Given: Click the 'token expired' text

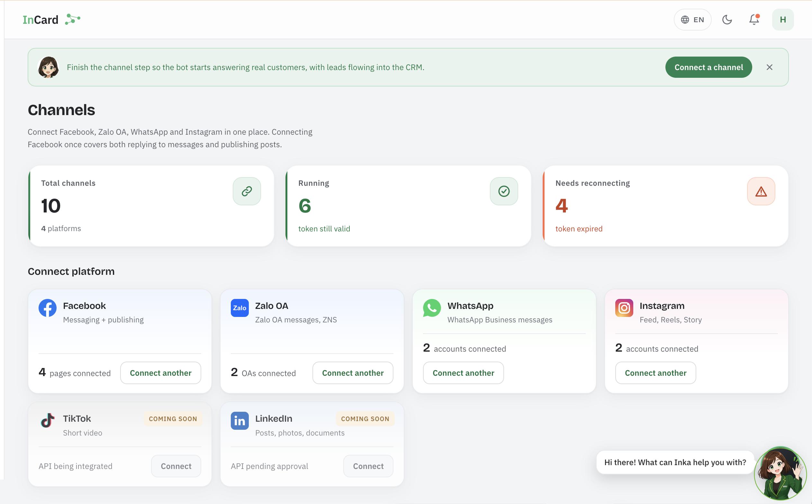Looking at the screenshot, I should (579, 229).
